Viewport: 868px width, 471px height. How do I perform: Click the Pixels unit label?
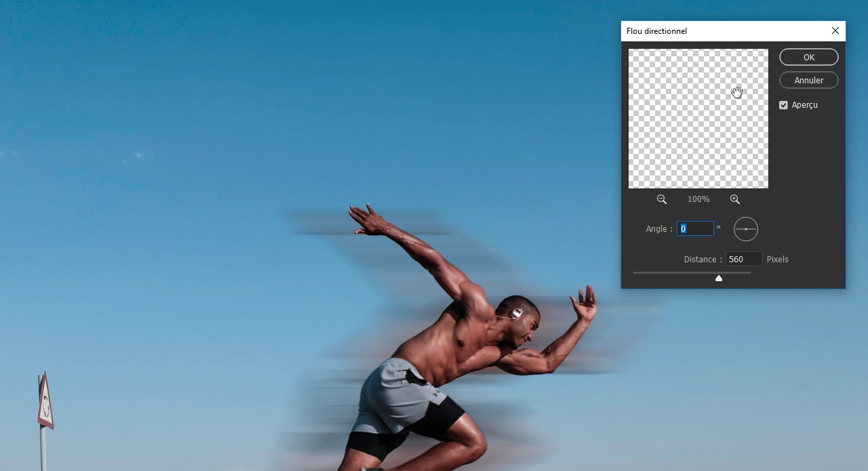pos(778,260)
